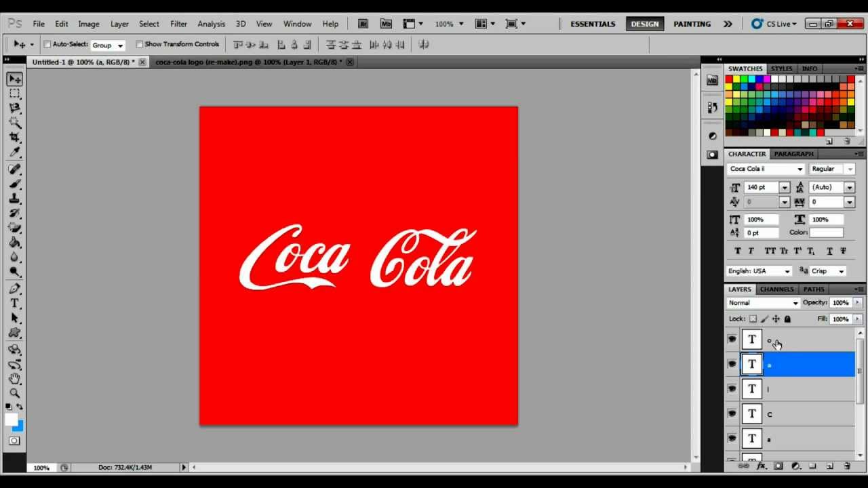Select the Move tool in the toolbox
Viewport: 868px width, 488px height.
point(15,79)
